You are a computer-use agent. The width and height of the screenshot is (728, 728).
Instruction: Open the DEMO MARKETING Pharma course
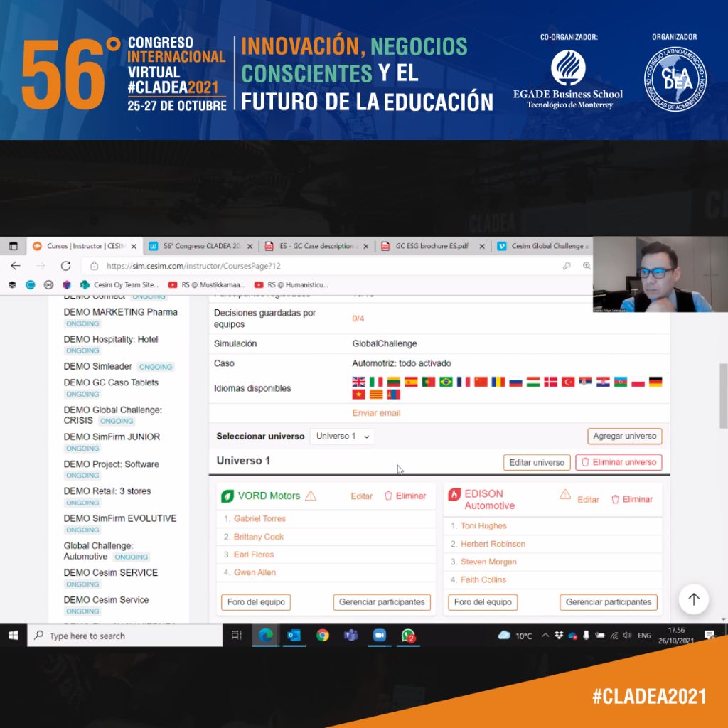click(120, 312)
